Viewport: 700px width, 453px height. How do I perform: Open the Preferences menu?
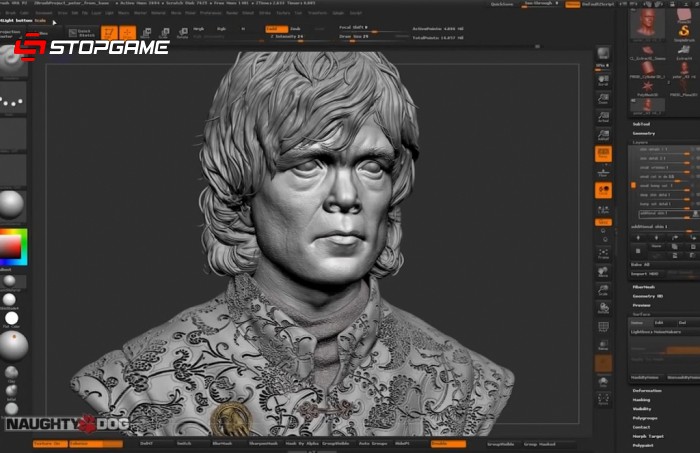[x=211, y=13]
